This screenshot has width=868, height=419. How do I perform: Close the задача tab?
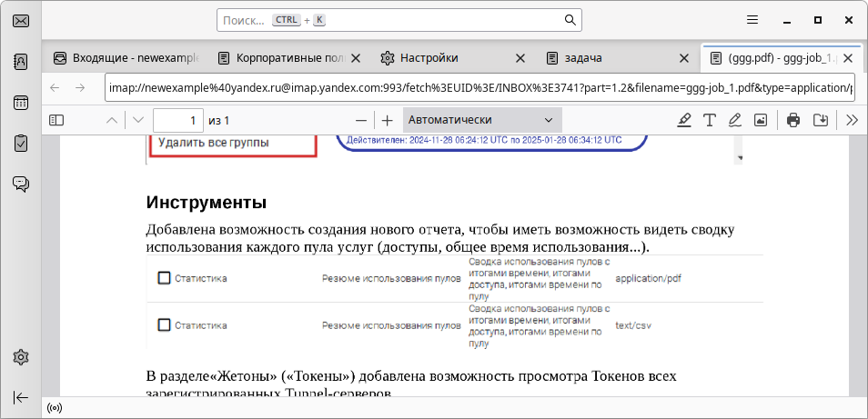click(683, 58)
